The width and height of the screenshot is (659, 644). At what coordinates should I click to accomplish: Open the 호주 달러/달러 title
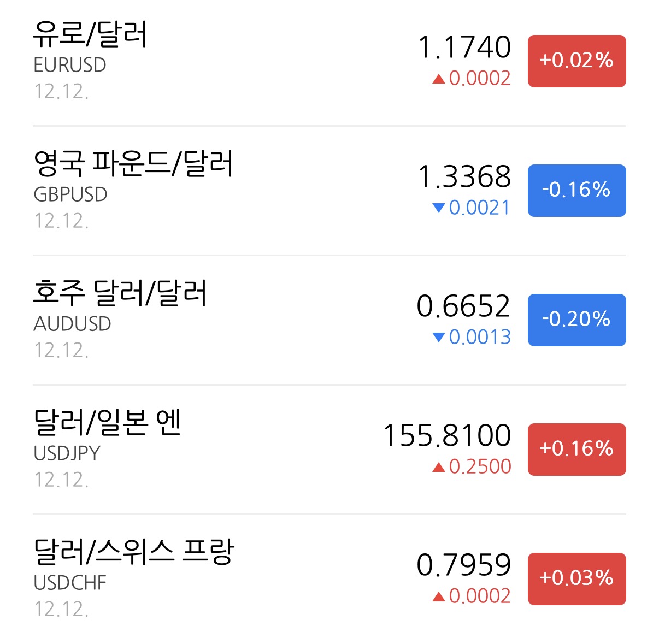[120, 292]
